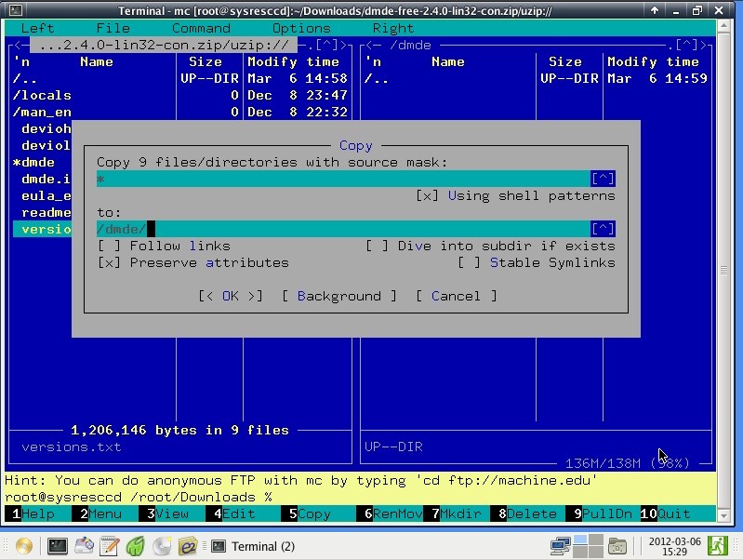Click the 7Mkdir function key
The height and width of the screenshot is (560, 743).
pyautogui.click(x=457, y=514)
